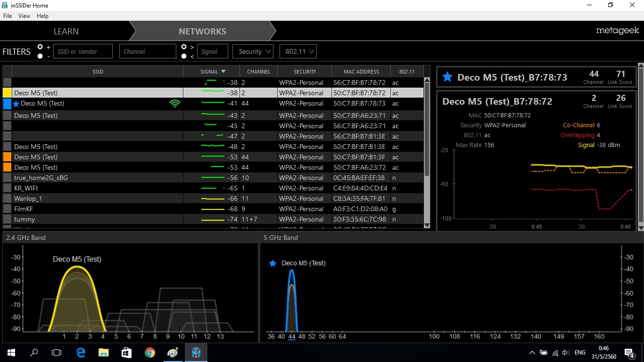Focus the Signal filter field
This screenshot has width=644, height=362.
(213, 51)
